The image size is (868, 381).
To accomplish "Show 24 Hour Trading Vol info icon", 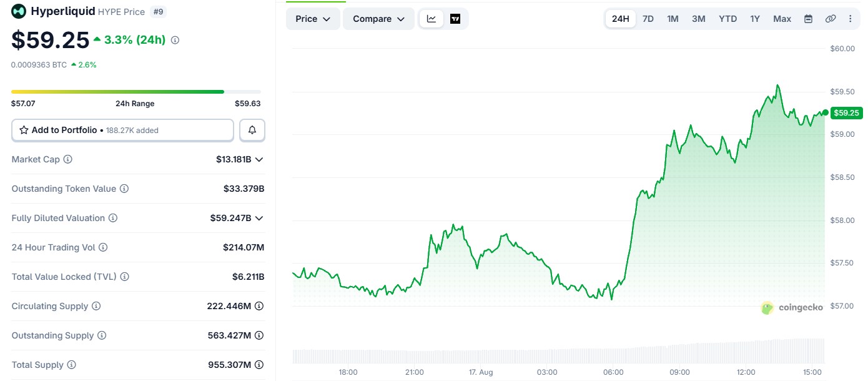I will [x=104, y=247].
